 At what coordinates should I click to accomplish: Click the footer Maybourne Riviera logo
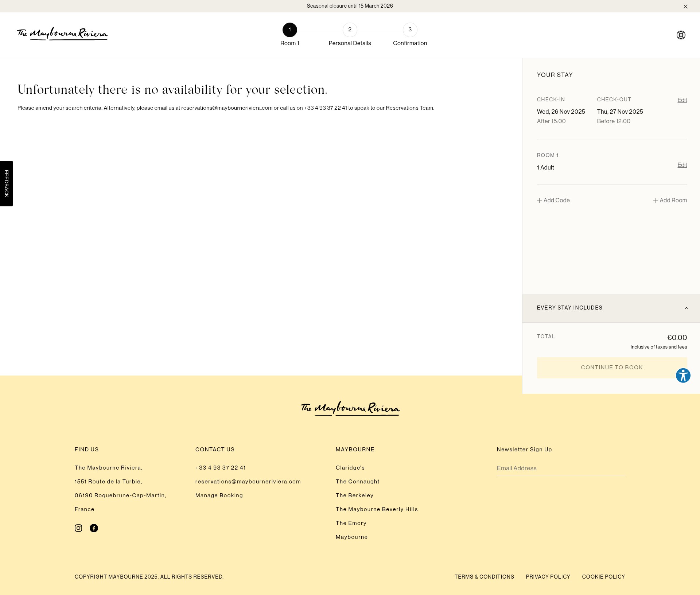click(350, 409)
